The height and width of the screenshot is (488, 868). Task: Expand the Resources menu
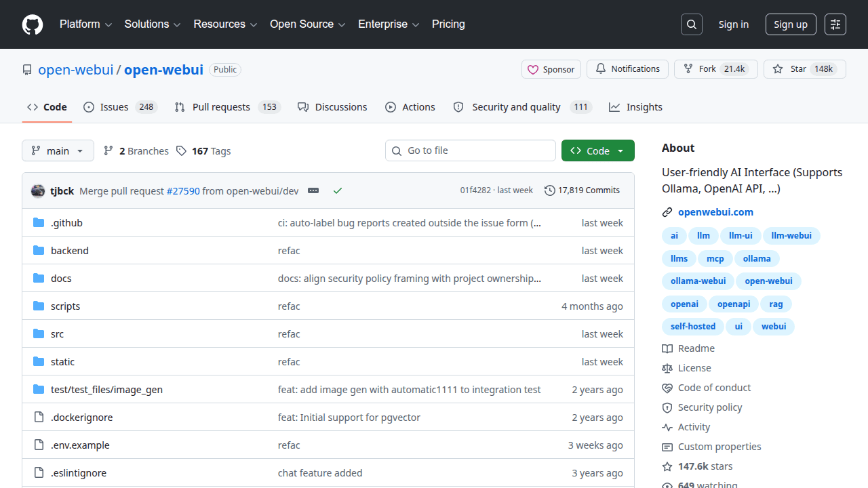coord(225,24)
